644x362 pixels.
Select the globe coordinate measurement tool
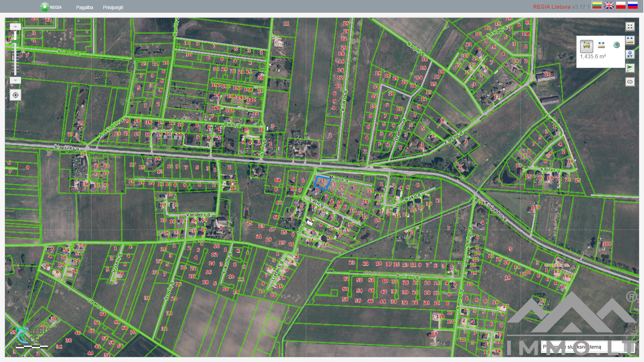click(x=616, y=45)
